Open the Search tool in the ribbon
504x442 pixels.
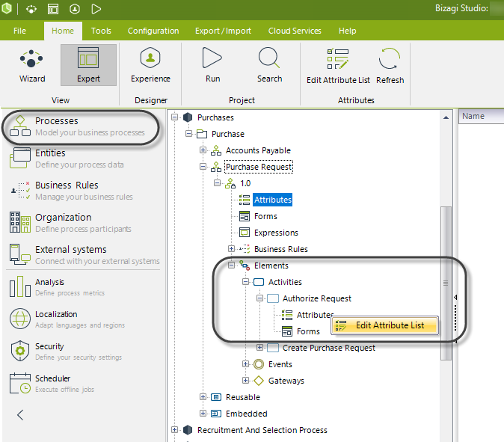point(269,65)
